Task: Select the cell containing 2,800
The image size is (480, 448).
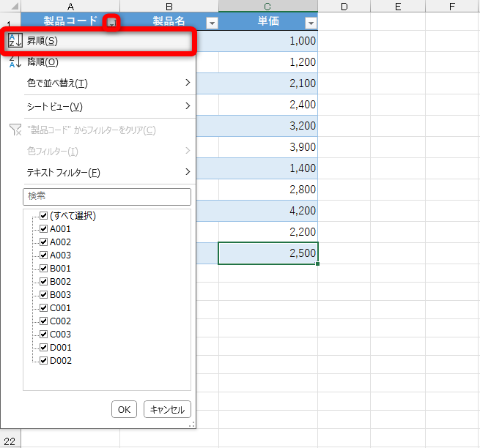Action: click(268, 190)
